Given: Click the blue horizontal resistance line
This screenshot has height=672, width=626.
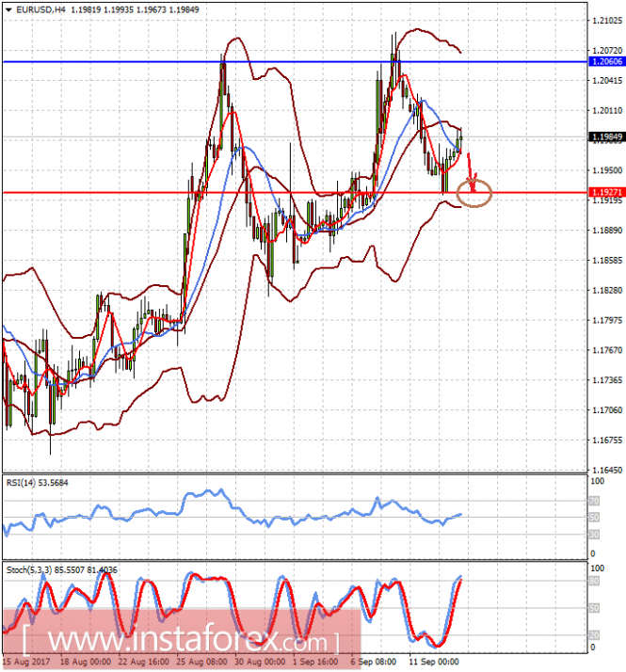Looking at the screenshot, I should (x=296, y=62).
